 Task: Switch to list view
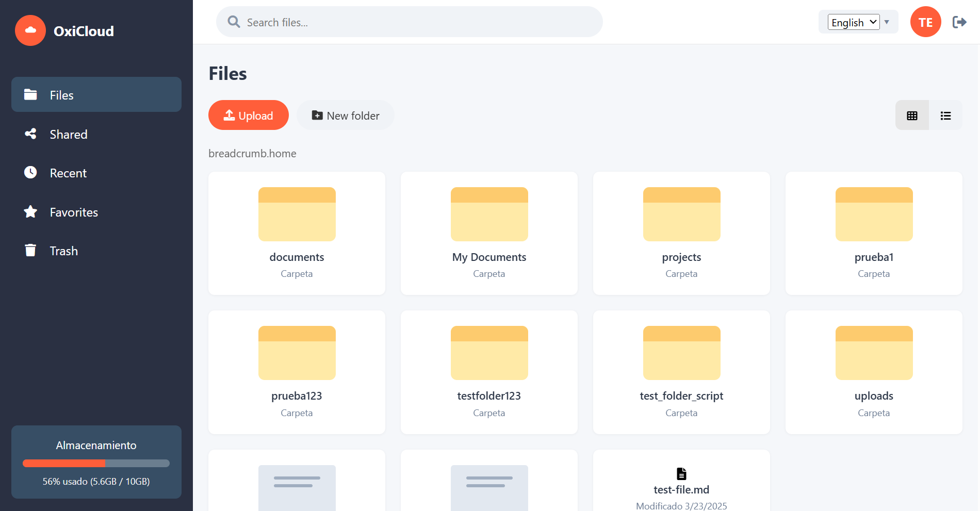945,116
